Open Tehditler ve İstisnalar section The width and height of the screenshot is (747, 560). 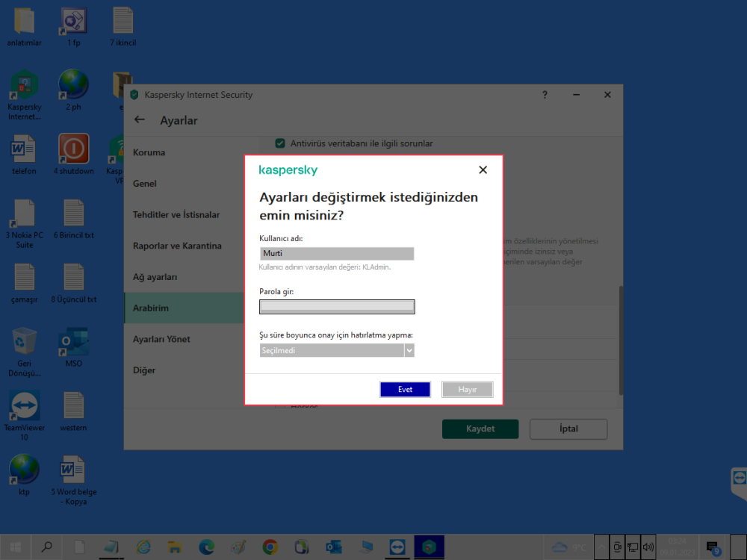coord(176,215)
